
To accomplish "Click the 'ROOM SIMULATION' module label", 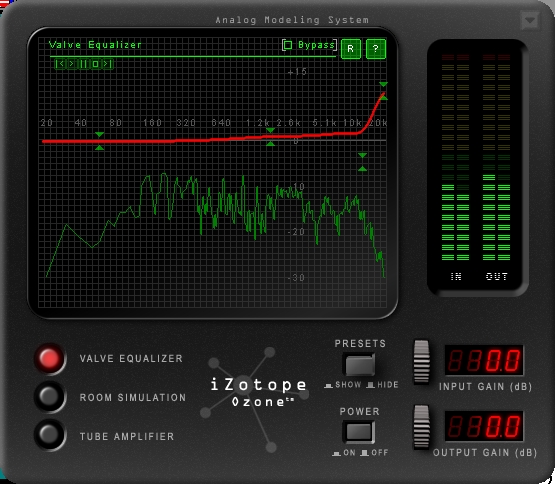I will (133, 398).
